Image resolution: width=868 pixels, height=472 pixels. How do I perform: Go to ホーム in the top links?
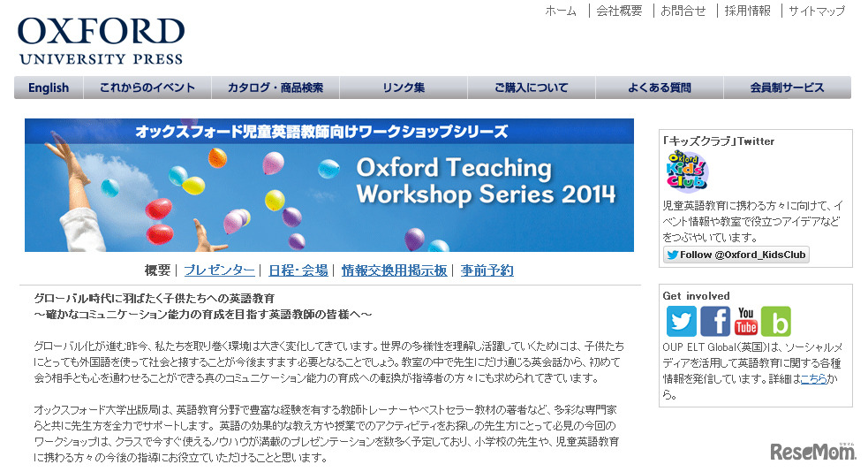click(x=561, y=11)
